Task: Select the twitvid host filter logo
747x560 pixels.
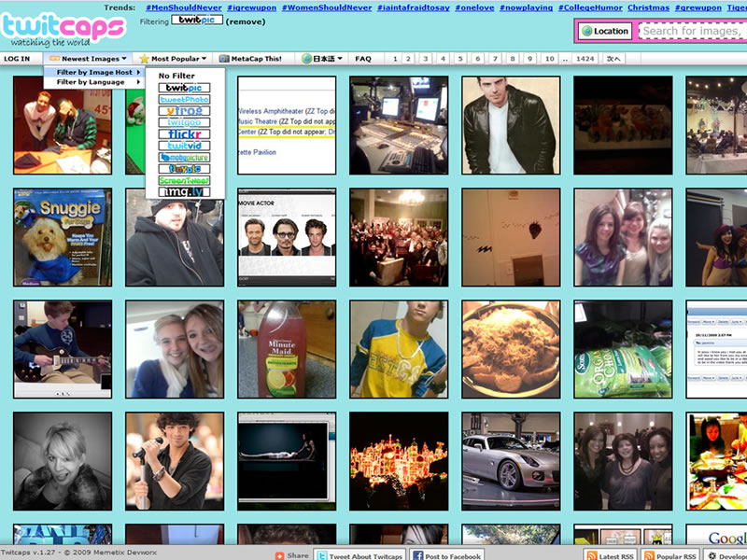Action: pos(184,146)
